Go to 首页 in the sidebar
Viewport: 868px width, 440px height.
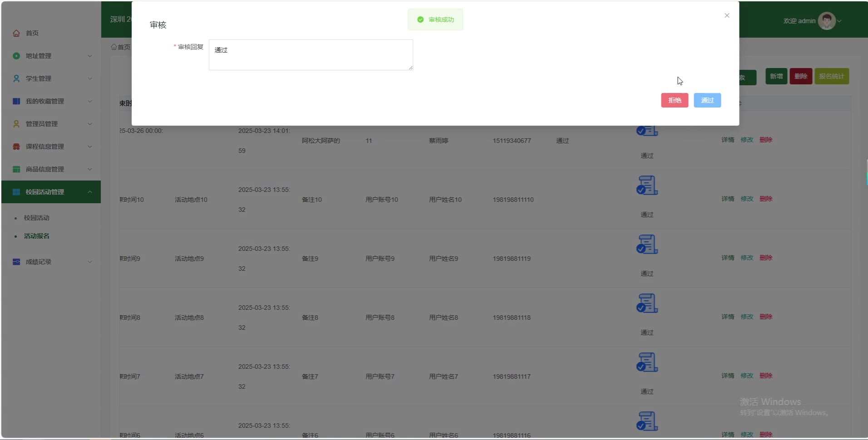point(32,33)
